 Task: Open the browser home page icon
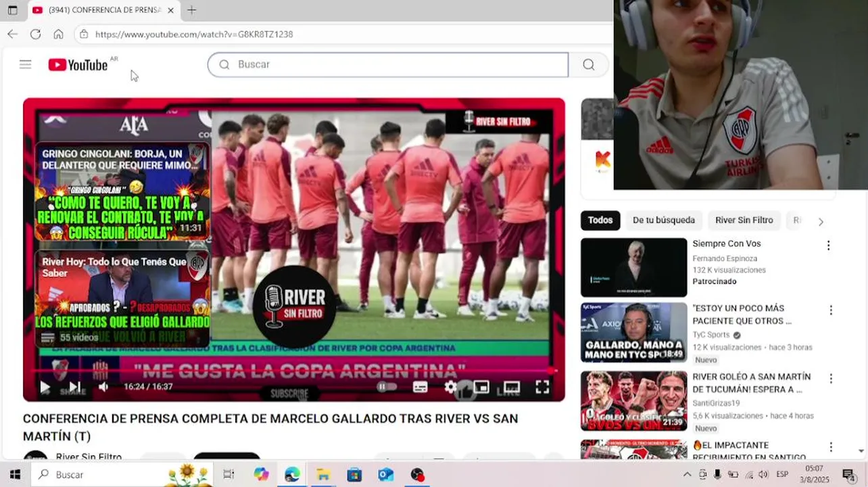click(58, 34)
